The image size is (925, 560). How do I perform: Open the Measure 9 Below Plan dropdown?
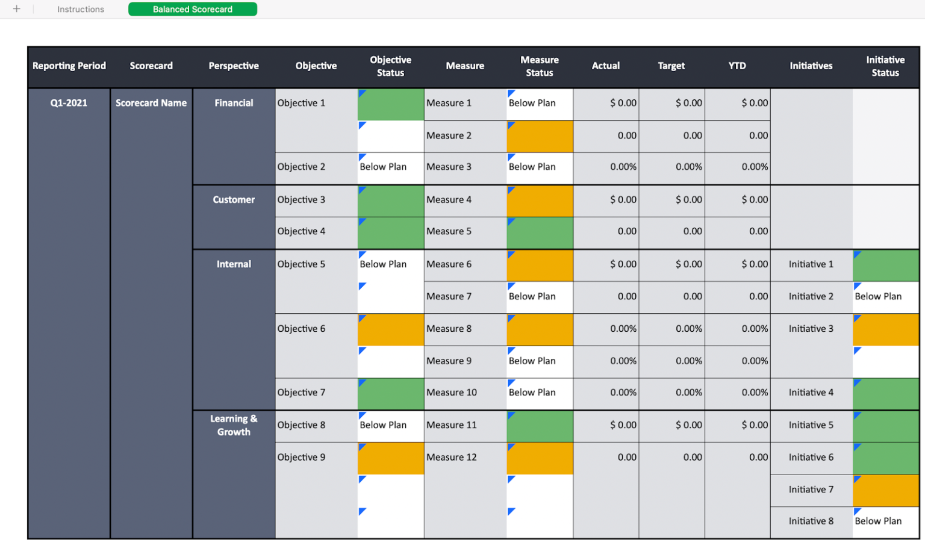(539, 361)
